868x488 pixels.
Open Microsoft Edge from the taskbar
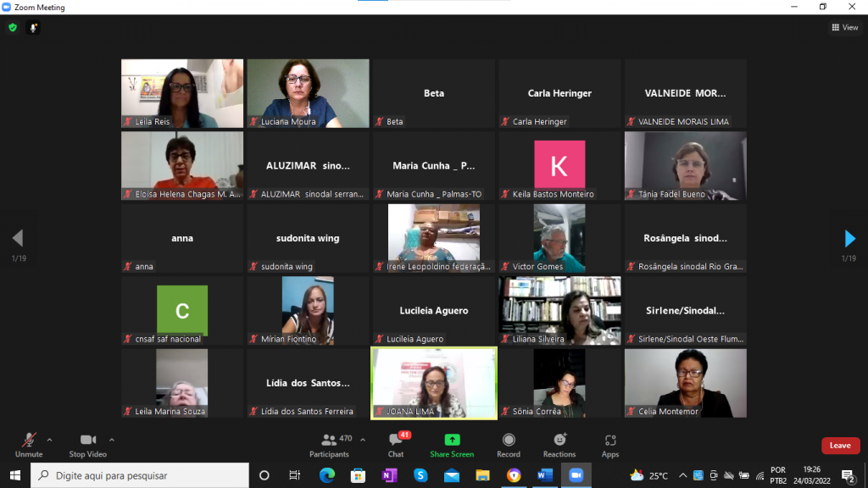(x=327, y=475)
